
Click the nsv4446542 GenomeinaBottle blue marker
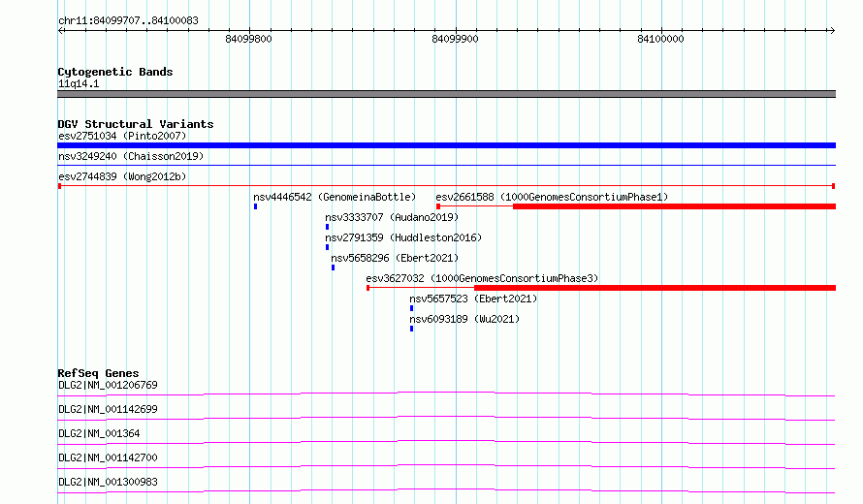click(255, 206)
